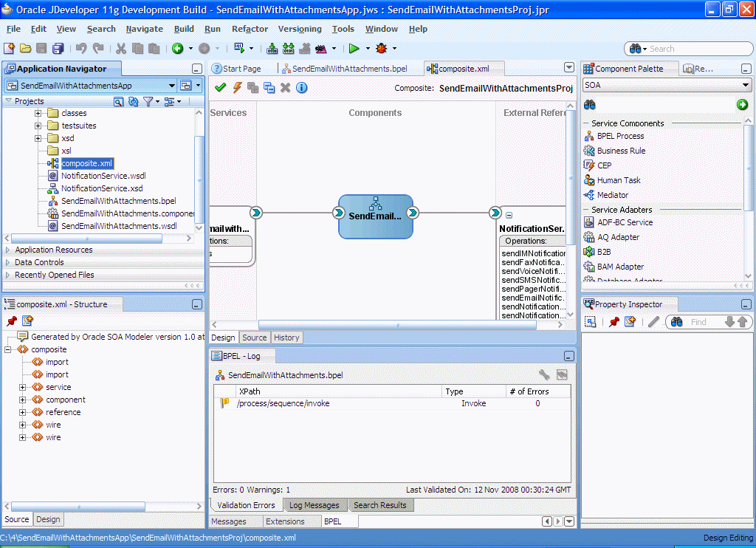Click the New file toolbar icon
Image resolution: width=756 pixels, height=548 pixels.
point(9,48)
